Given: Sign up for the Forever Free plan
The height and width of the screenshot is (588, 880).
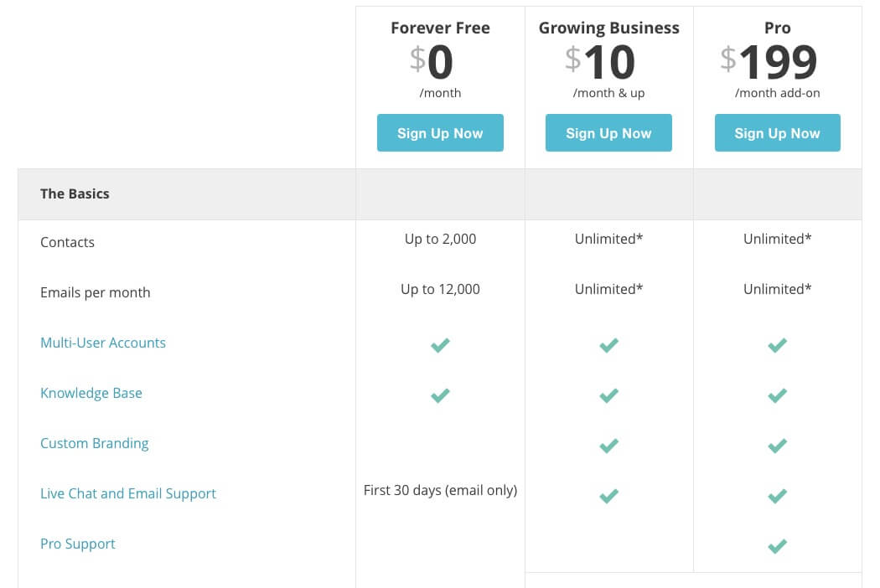Looking at the screenshot, I should (440, 133).
